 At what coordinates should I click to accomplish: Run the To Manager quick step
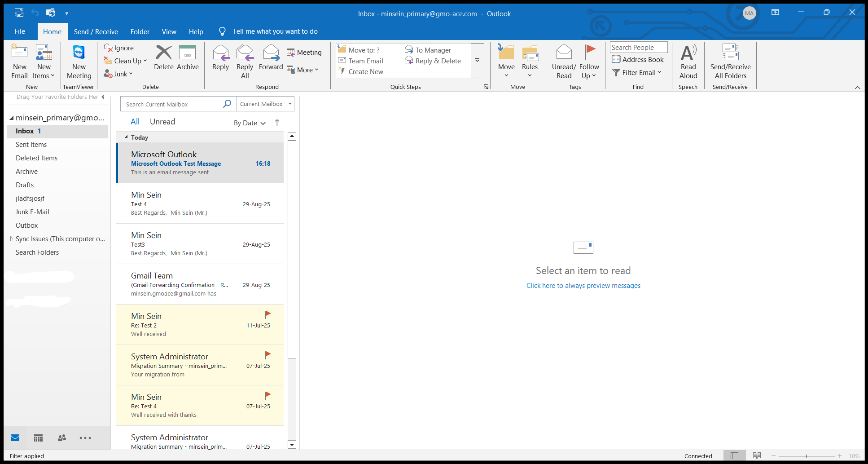coord(428,50)
